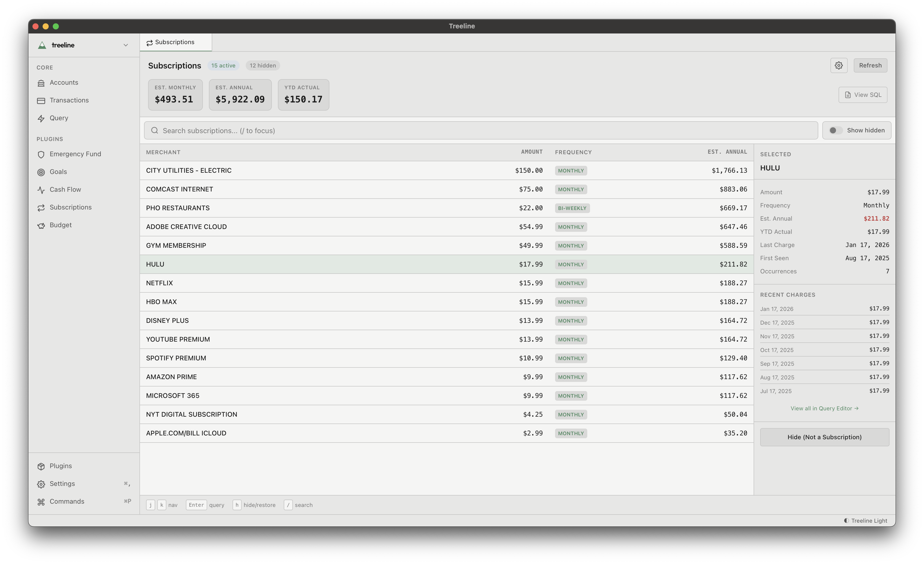924x564 pixels.
Task: Select the Transactions card icon
Action: point(42,100)
